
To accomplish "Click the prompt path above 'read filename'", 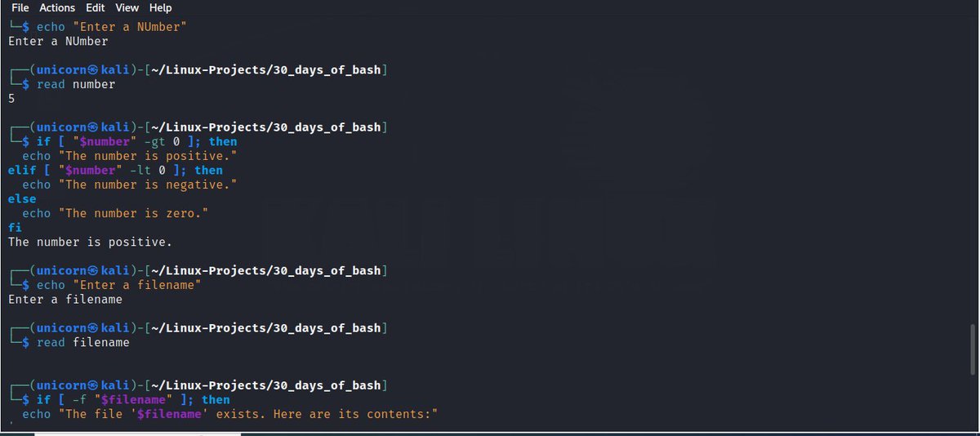I will pos(265,327).
